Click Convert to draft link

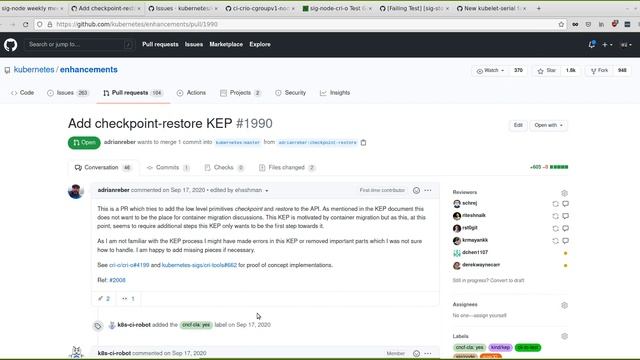507,280
